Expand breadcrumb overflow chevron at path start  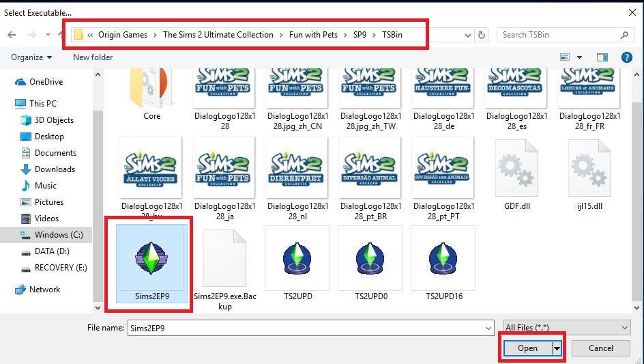pyautogui.click(x=90, y=35)
